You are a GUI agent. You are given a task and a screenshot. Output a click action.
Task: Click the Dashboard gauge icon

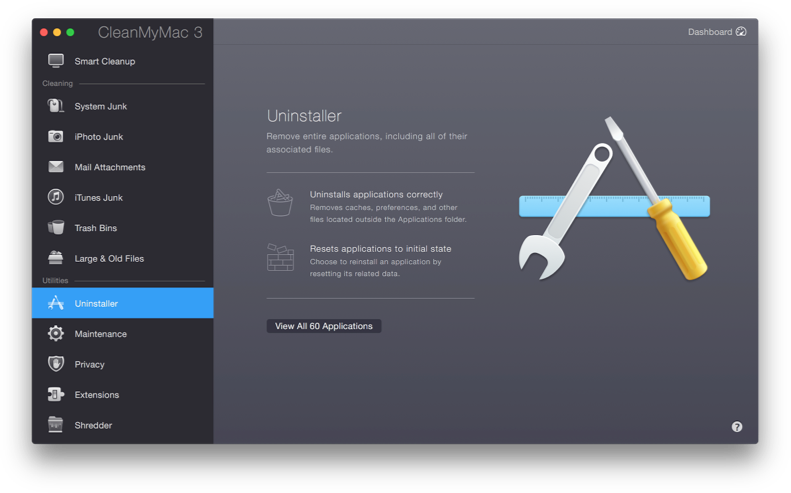pos(741,32)
